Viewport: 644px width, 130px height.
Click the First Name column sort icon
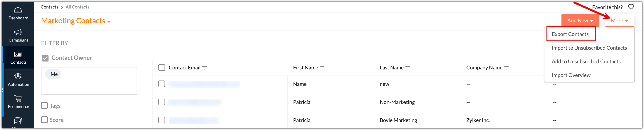click(x=322, y=68)
